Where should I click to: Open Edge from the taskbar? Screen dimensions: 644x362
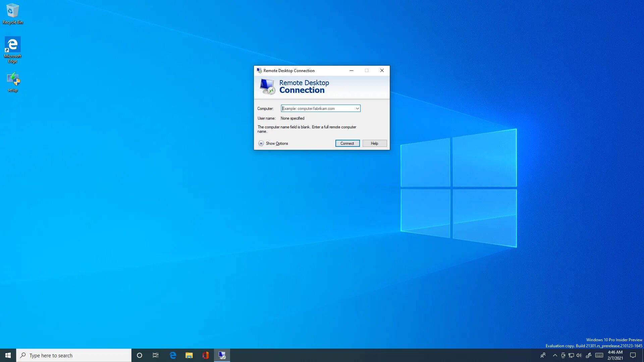173,355
